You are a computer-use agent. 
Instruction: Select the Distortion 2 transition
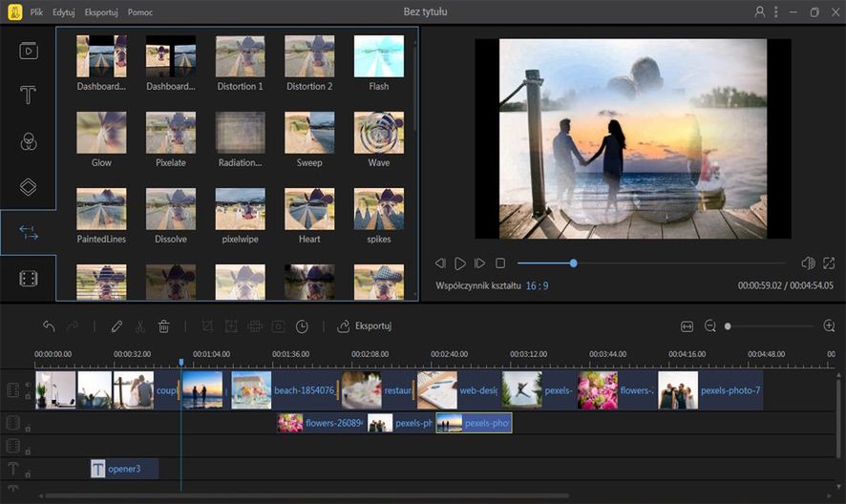tap(309, 63)
